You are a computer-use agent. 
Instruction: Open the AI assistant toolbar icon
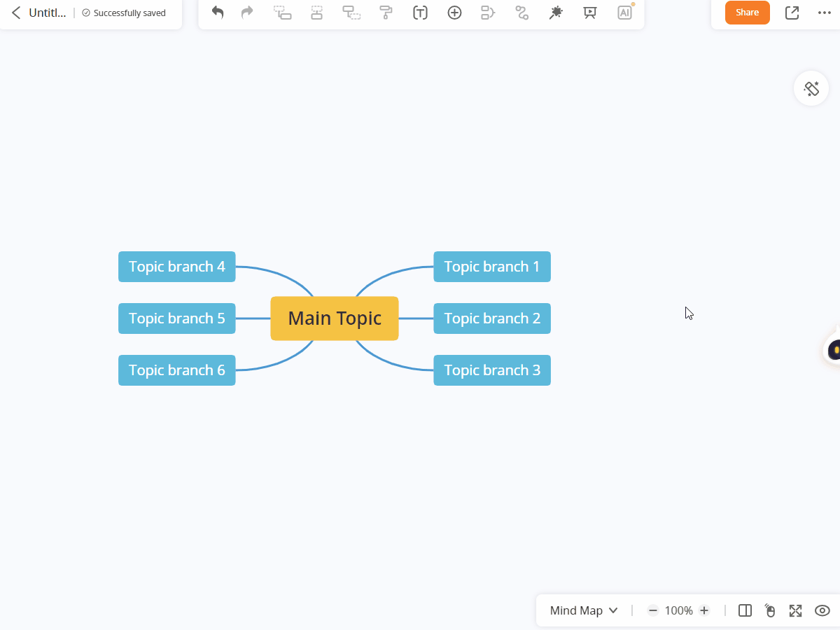(624, 13)
